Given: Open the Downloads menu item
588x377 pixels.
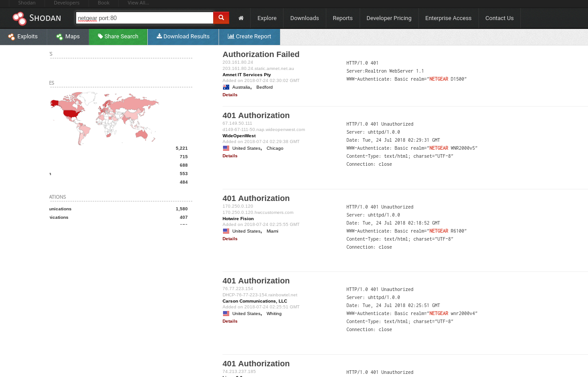Looking at the screenshot, I should [304, 18].
